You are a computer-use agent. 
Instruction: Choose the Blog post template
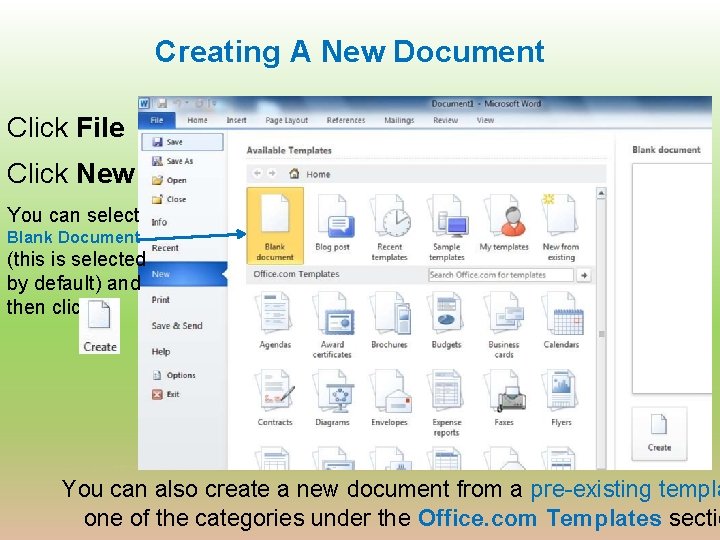click(x=332, y=224)
